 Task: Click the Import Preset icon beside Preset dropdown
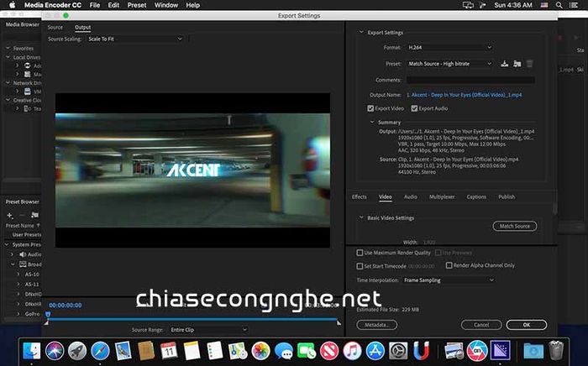pos(517,64)
